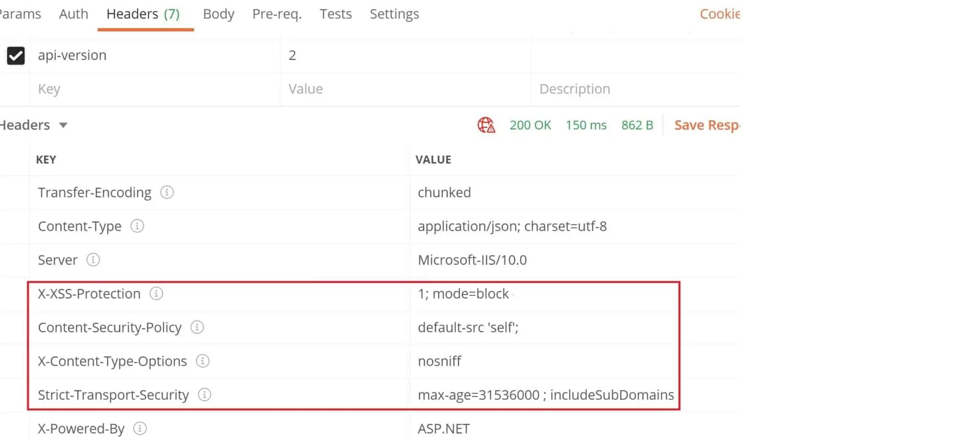Open the Cookies link
This screenshot has width=980, height=439.
(x=720, y=14)
